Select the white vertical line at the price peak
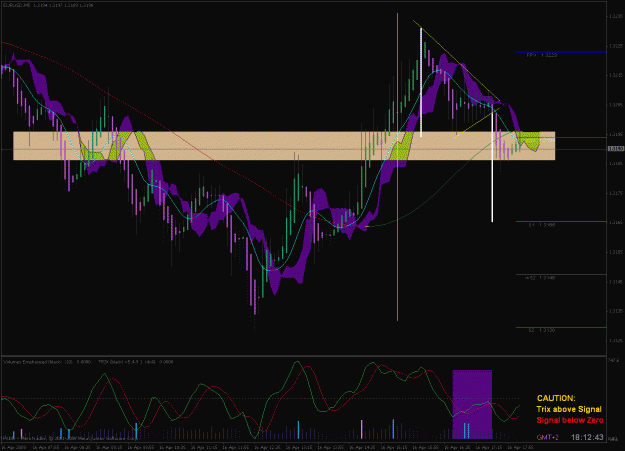Viewport: 625px width, 451px height. point(421,82)
